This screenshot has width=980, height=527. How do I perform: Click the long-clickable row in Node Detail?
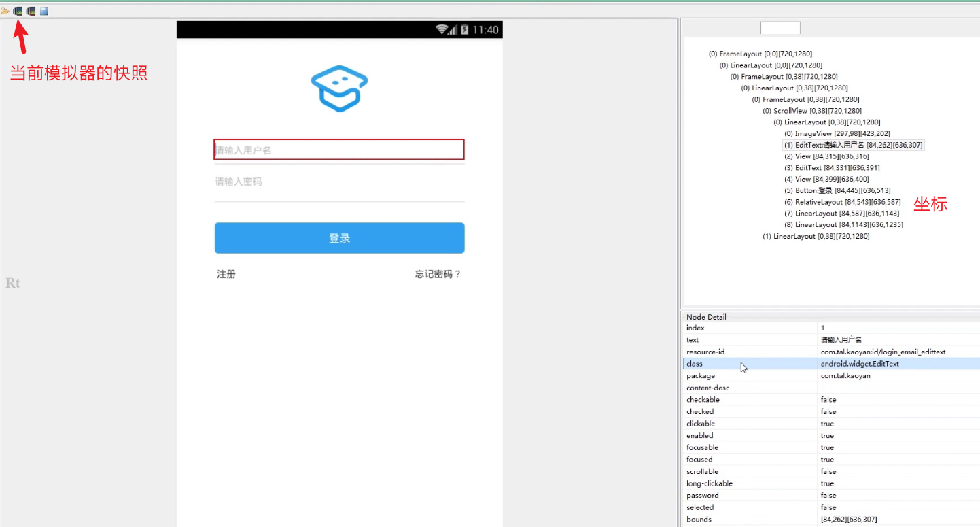pos(830,483)
